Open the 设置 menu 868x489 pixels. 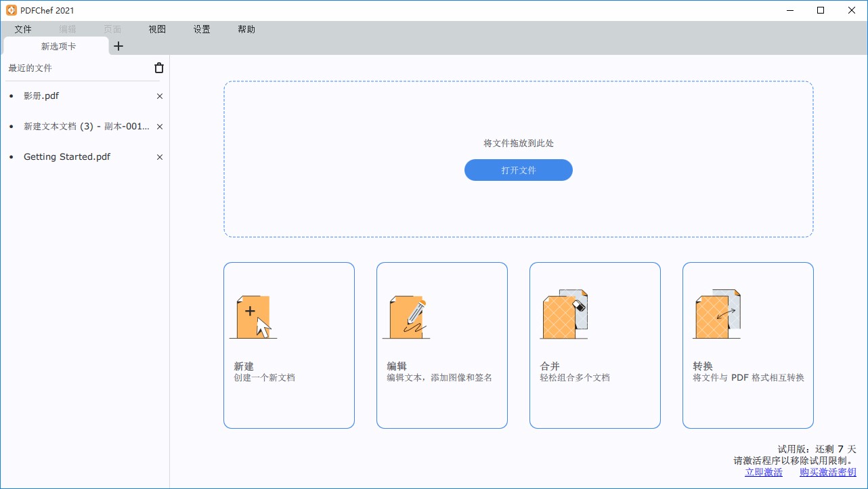coord(201,29)
